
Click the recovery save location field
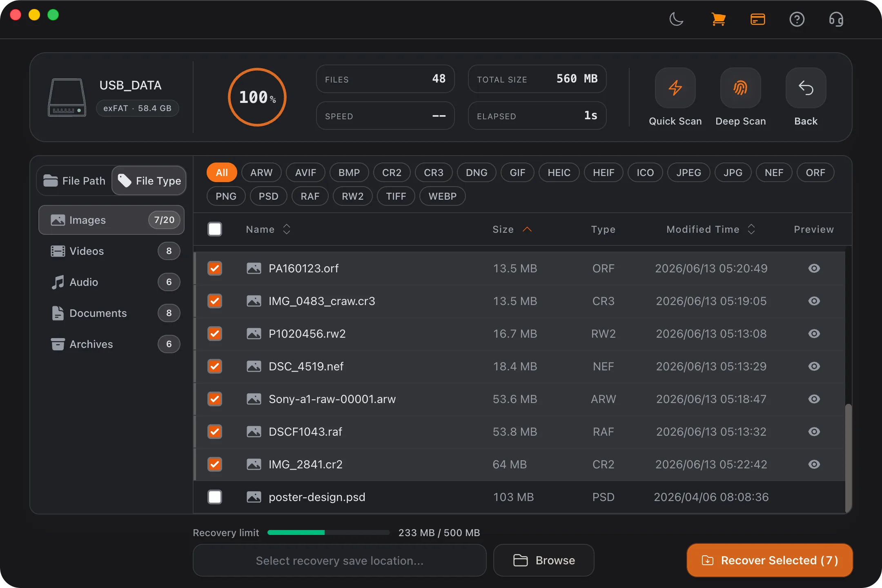(339, 560)
